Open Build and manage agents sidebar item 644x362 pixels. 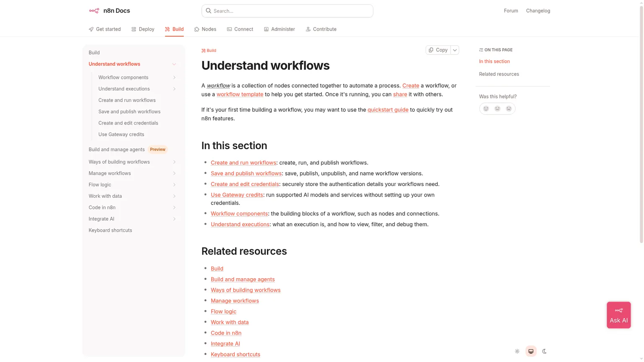(x=117, y=150)
